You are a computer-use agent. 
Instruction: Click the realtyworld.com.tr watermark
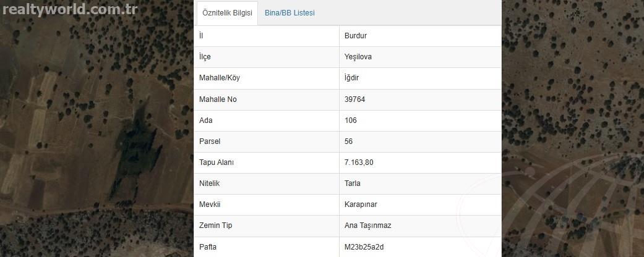[70, 9]
